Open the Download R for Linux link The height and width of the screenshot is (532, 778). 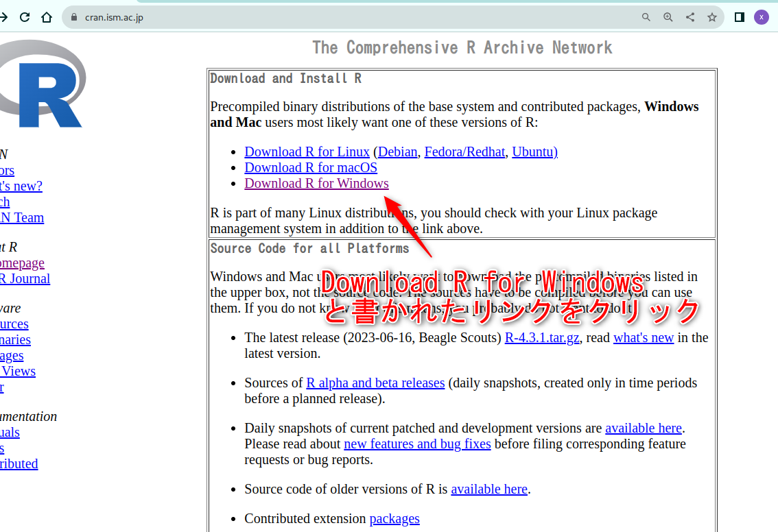[x=307, y=152]
